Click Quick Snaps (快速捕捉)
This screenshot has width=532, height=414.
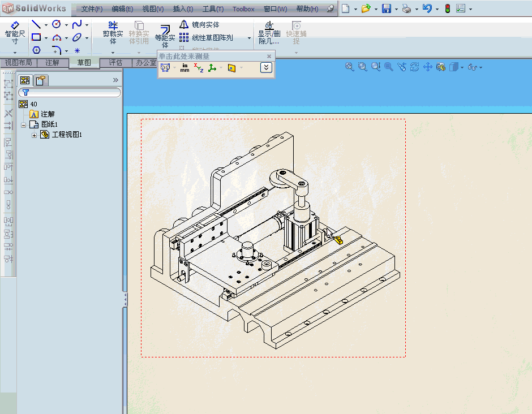tap(296, 33)
